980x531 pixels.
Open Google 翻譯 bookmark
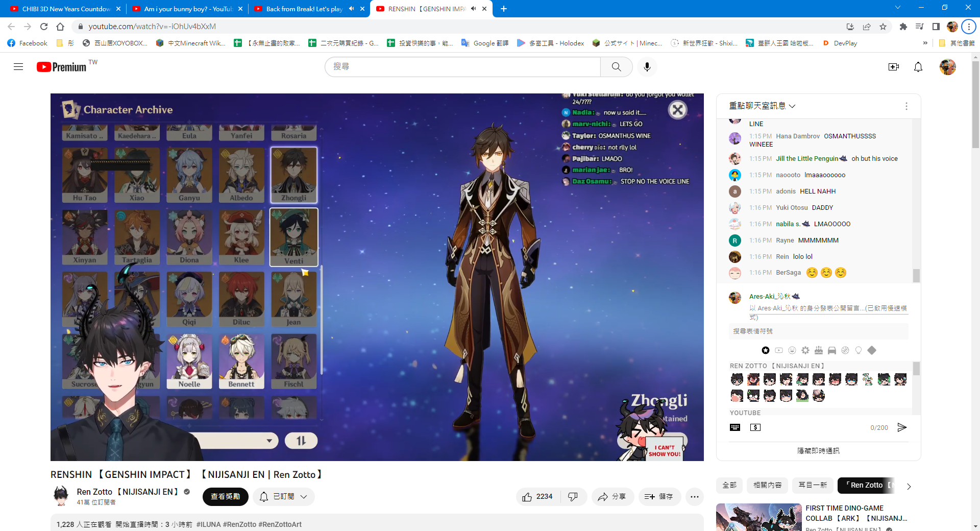[x=485, y=43]
